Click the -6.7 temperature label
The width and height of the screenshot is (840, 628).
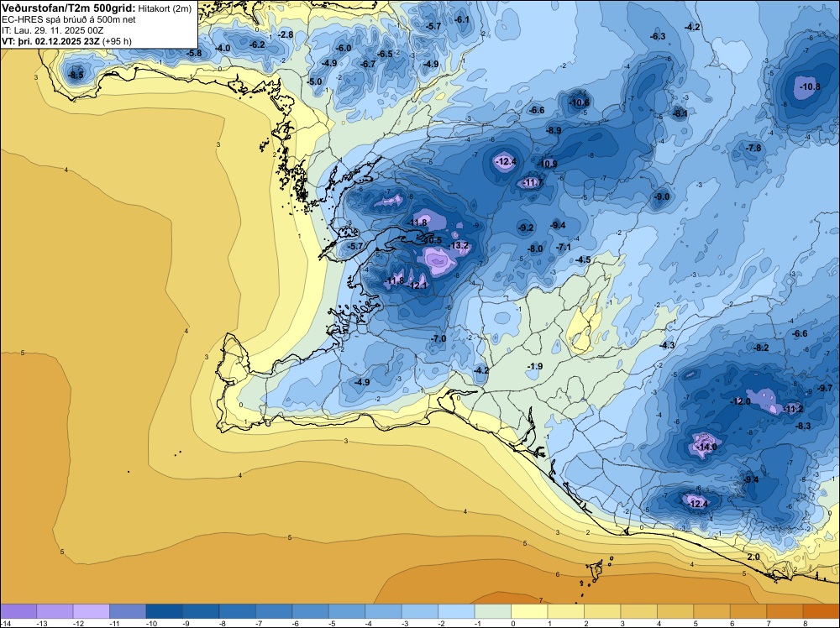point(368,64)
